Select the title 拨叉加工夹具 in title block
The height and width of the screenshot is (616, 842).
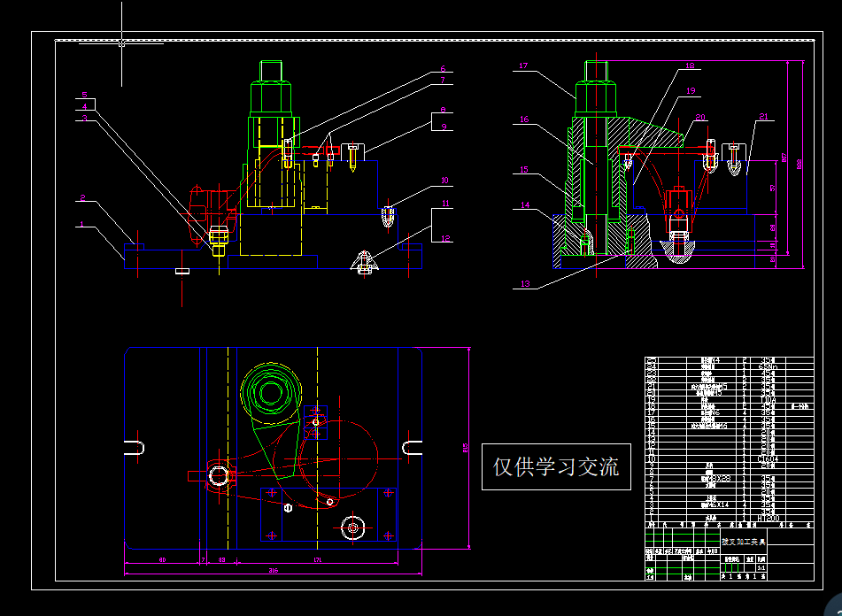point(744,542)
